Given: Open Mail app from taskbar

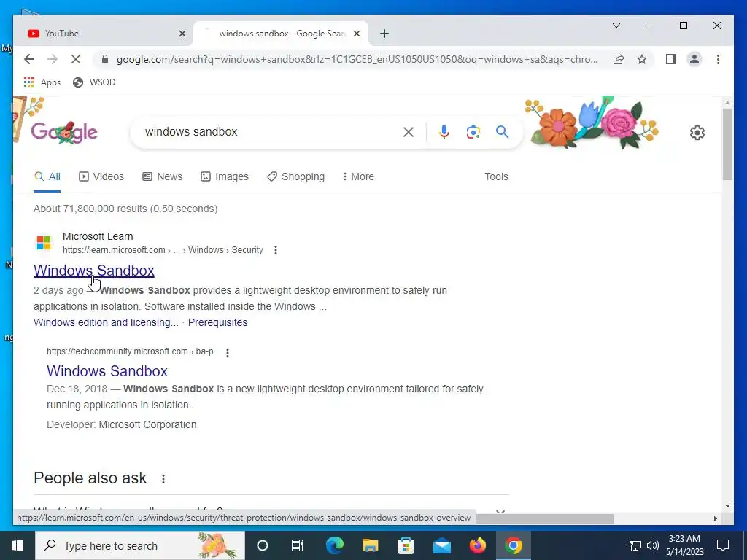Looking at the screenshot, I should click(441, 545).
